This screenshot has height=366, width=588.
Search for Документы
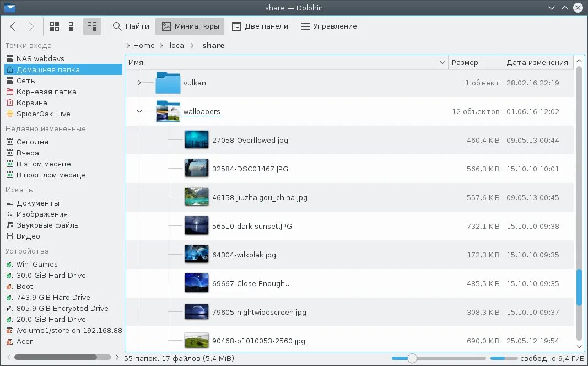click(x=63, y=203)
